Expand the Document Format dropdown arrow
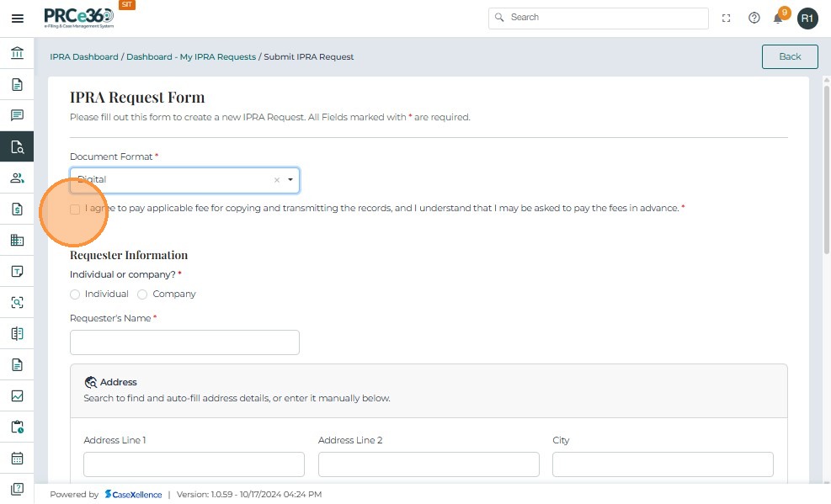This screenshot has width=831, height=504. 290,180
